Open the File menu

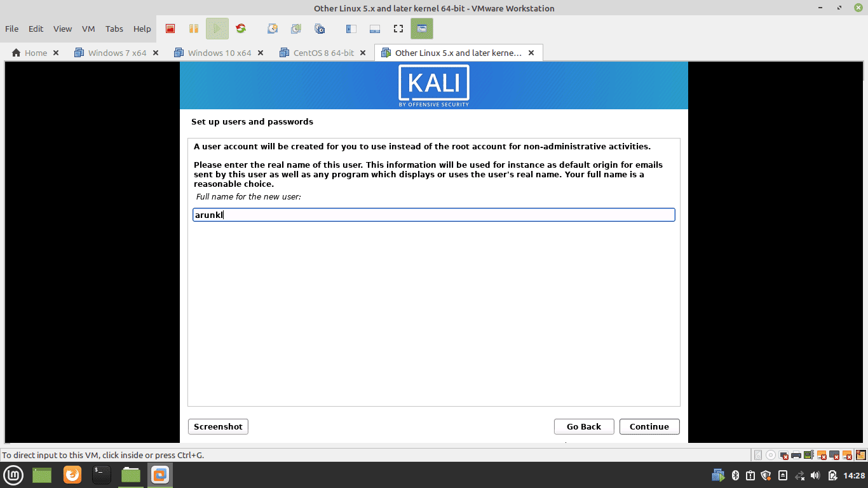tap(11, 29)
